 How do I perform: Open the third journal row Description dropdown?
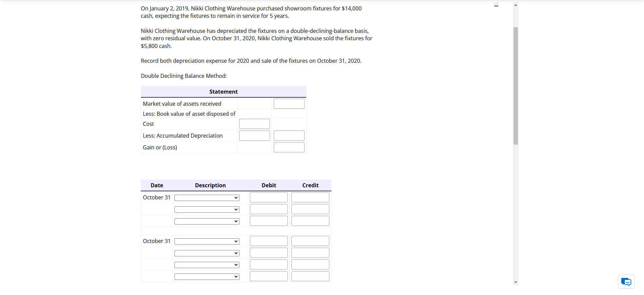[x=207, y=221]
